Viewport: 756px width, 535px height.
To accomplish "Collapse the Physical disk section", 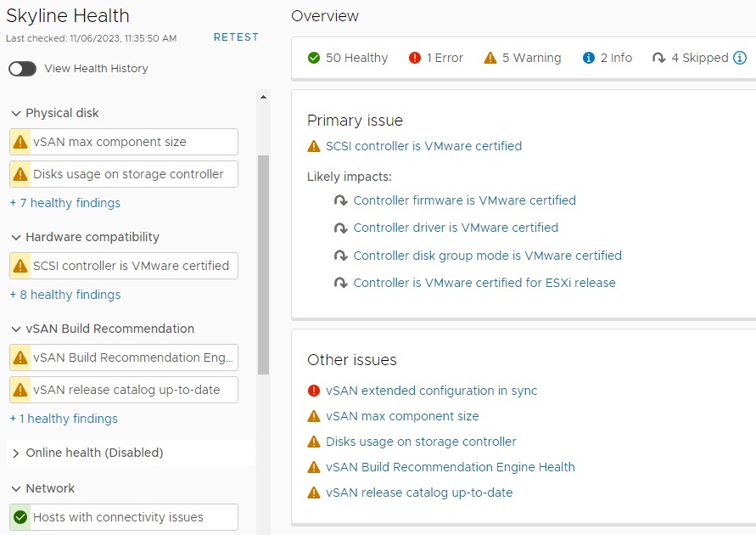I will point(16,113).
